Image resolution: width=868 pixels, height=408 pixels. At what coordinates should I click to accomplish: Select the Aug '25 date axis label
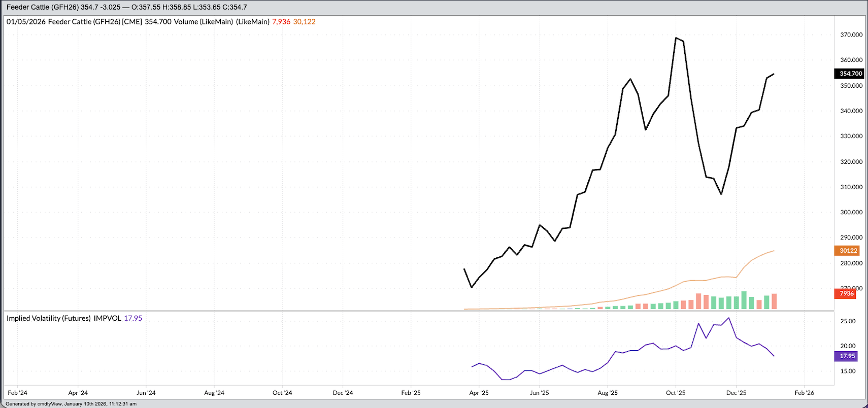608,393
